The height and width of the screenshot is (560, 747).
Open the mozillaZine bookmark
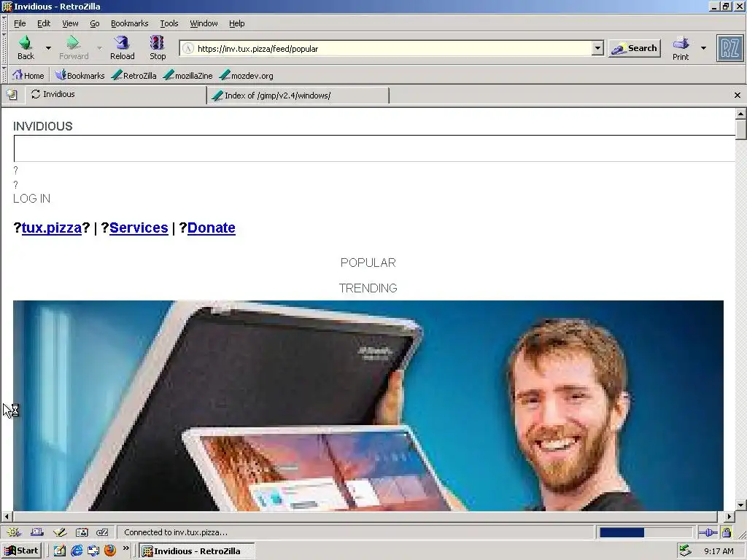coord(187,75)
